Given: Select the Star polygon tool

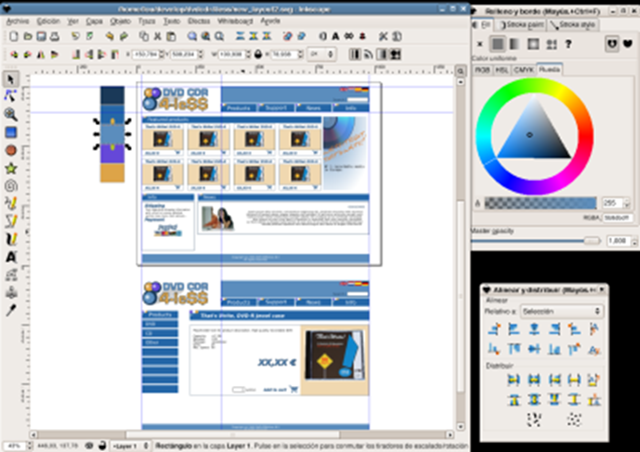Looking at the screenshot, I should click(x=11, y=168).
